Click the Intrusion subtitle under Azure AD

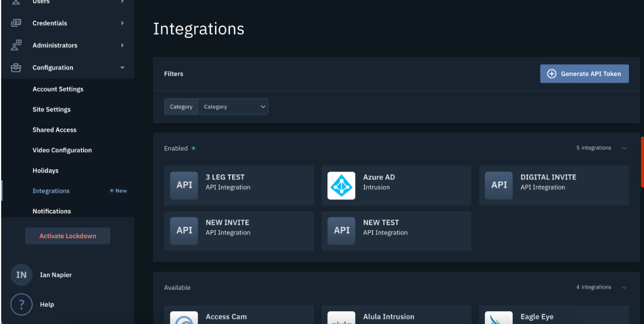[376, 187]
